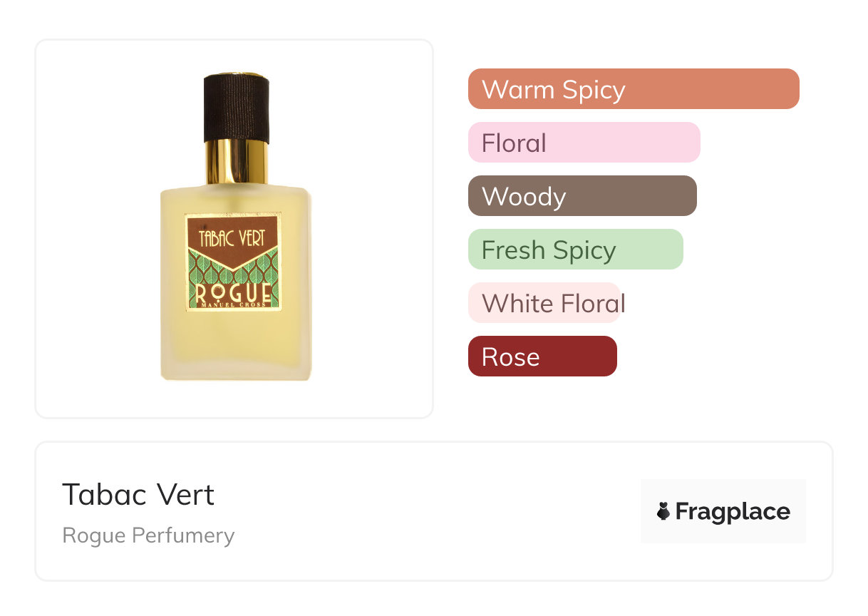Choose the green Fresh Spicy accord
The width and height of the screenshot is (868, 616).
pyautogui.click(x=575, y=250)
